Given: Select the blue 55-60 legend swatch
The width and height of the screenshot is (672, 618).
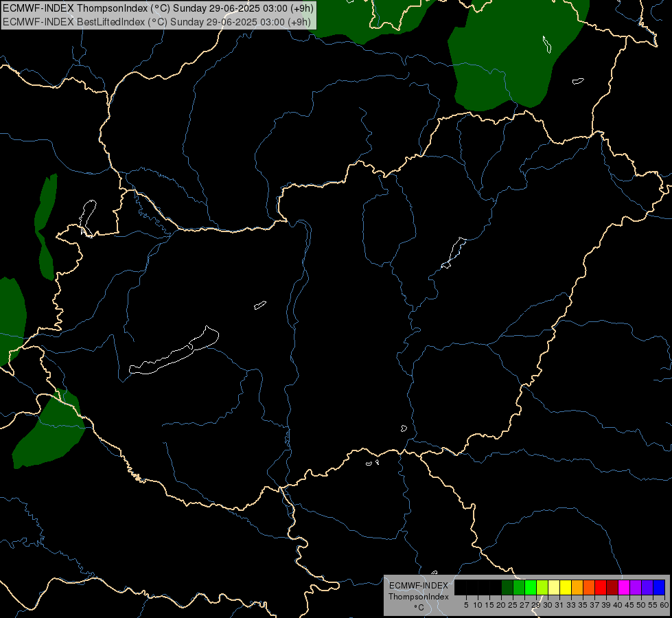Looking at the screenshot, I should (x=659, y=587).
